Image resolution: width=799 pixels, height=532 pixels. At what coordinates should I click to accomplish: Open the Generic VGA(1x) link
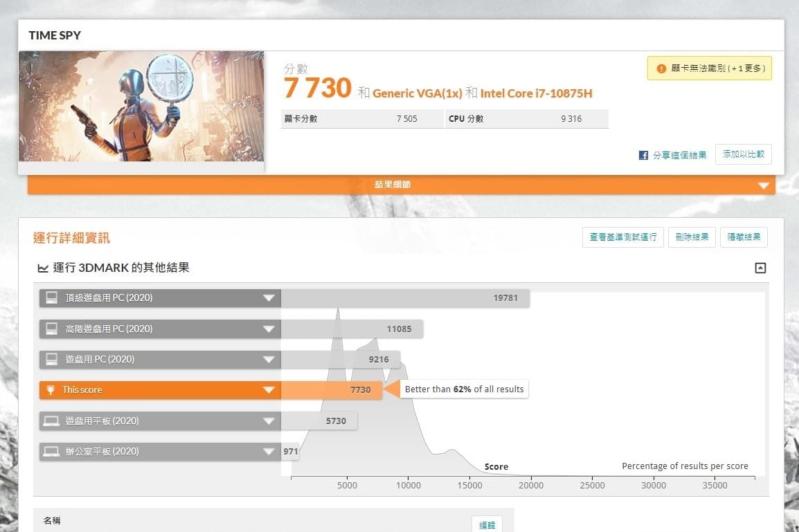coord(418,93)
